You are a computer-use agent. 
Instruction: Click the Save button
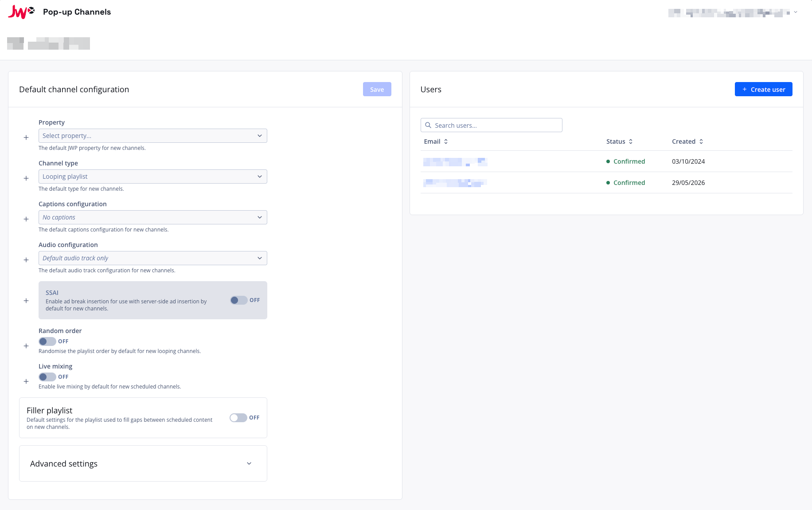point(377,89)
